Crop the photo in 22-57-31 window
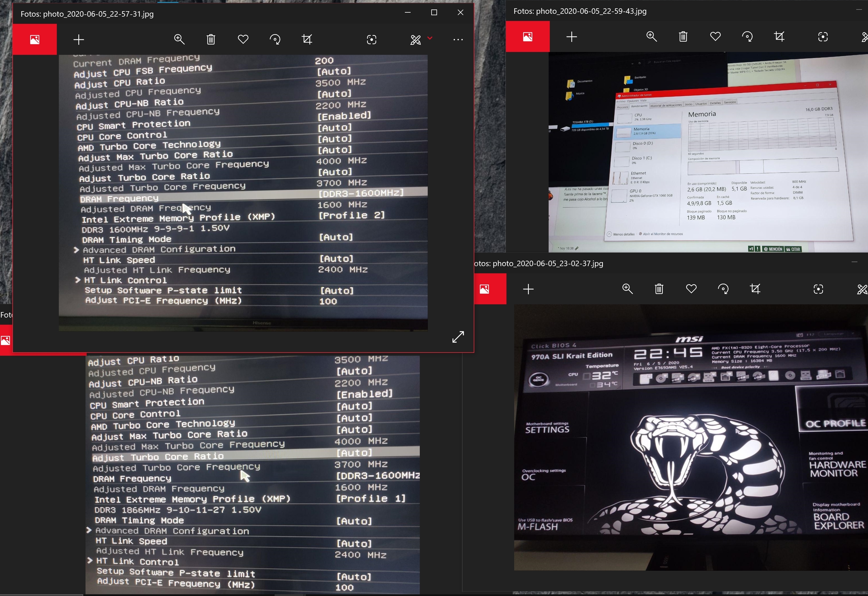 pyautogui.click(x=307, y=39)
